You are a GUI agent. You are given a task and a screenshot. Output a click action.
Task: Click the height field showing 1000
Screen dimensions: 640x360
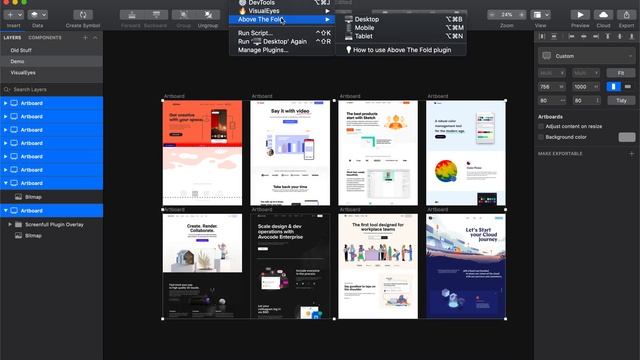click(x=586, y=87)
